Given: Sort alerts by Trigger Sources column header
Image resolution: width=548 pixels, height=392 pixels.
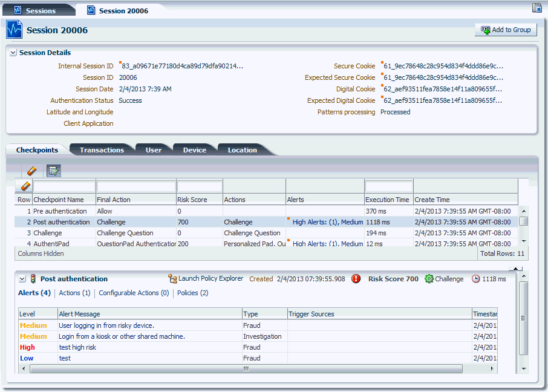Looking at the screenshot, I should pos(379,314).
